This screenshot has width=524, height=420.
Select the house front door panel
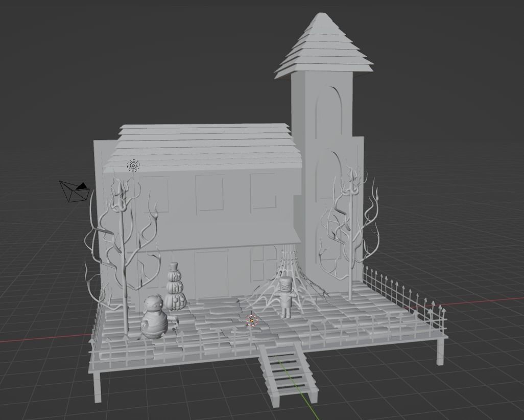click(212, 273)
